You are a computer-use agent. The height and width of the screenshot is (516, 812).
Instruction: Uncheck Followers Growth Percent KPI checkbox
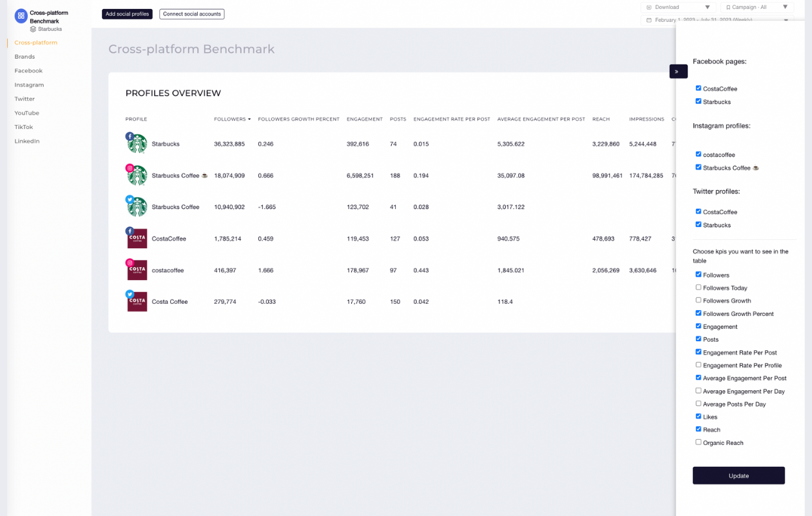(x=698, y=313)
